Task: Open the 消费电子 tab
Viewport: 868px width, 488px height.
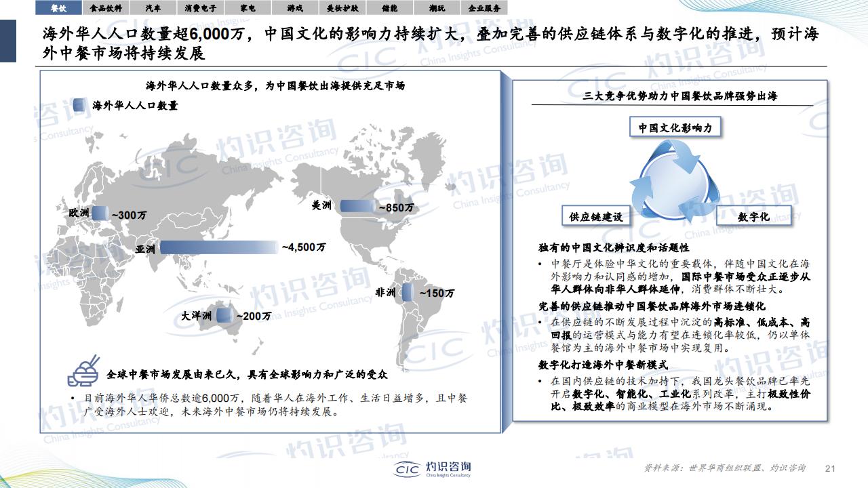Action: (x=200, y=8)
